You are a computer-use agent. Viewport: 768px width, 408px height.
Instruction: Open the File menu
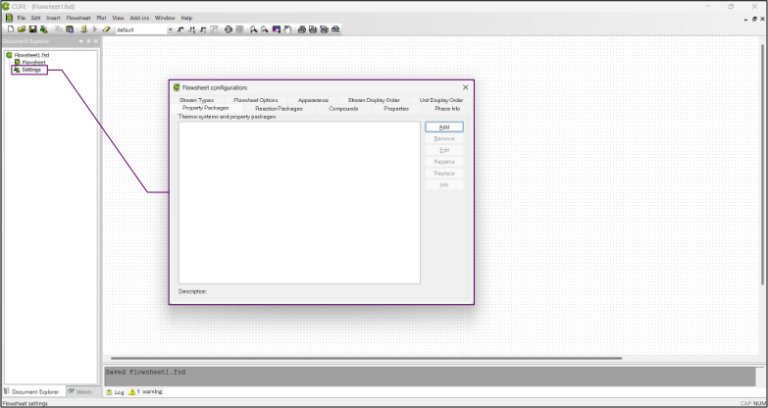coord(21,18)
